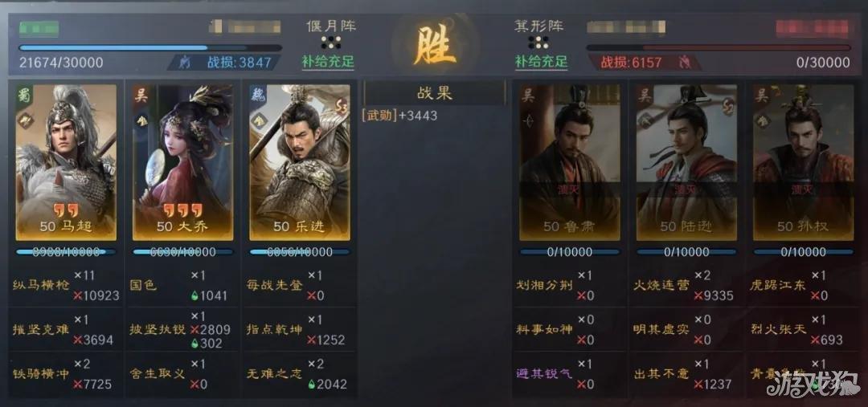Click the blue army strength bar 21674/30000
The width and height of the screenshot is (868, 407).
150,48
